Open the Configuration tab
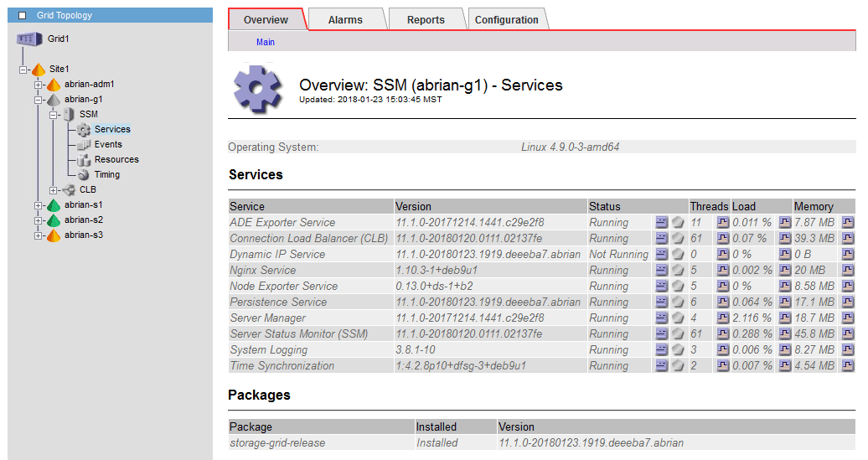The height and width of the screenshot is (460, 868). click(507, 20)
